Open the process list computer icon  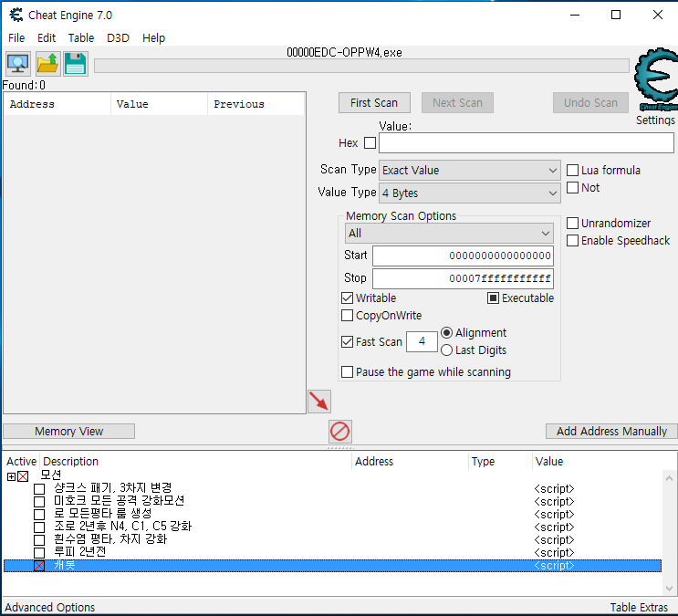coord(17,64)
